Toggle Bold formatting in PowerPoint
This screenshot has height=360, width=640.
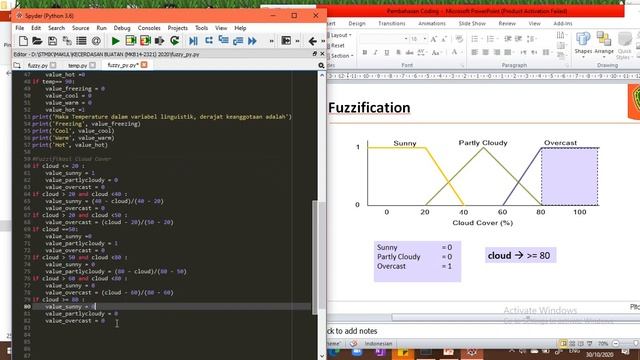click(x=364, y=52)
